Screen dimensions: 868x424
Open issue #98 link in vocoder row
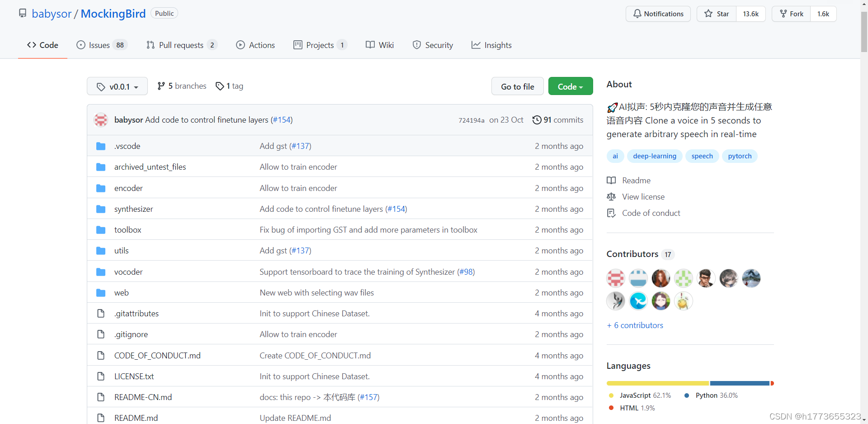466,272
